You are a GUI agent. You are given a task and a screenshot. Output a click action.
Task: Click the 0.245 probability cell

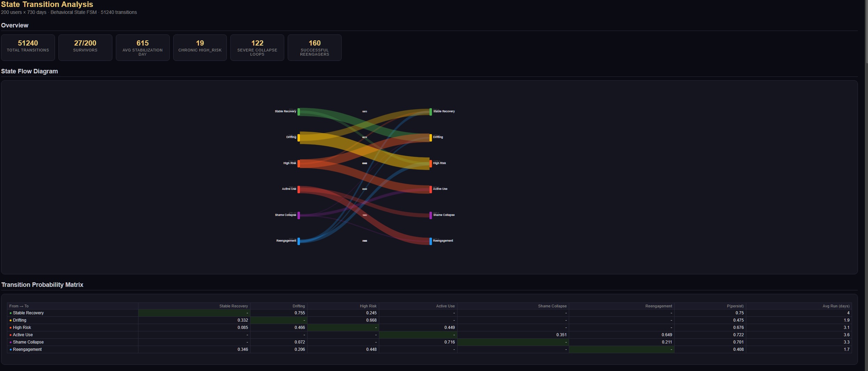(x=343, y=313)
